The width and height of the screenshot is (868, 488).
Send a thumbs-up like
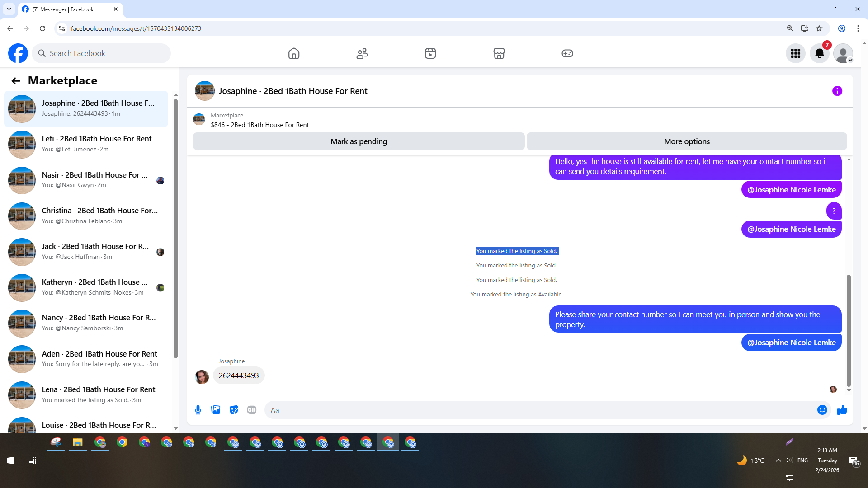tap(842, 410)
